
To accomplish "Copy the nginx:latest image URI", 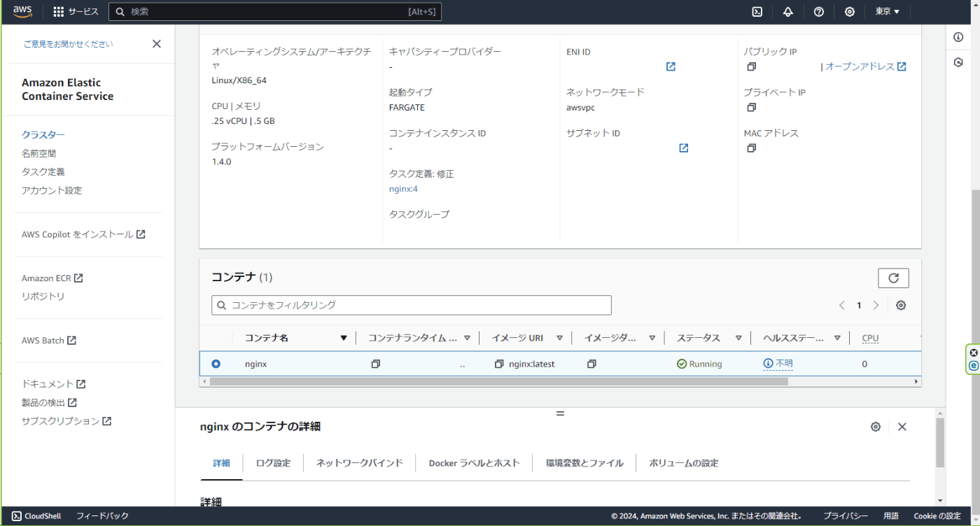I will (x=499, y=364).
